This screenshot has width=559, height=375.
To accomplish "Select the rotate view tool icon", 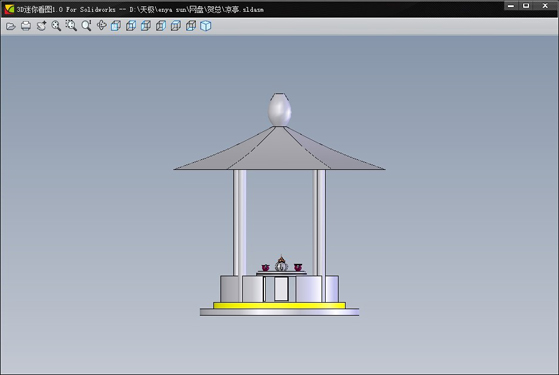I will coord(41,26).
